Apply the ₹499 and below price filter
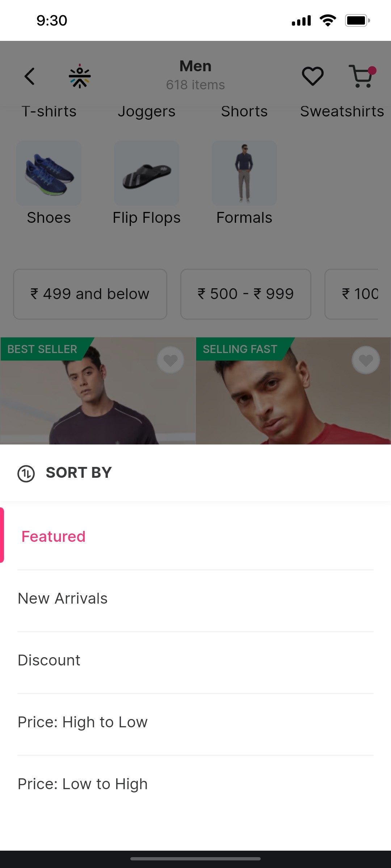 click(90, 294)
